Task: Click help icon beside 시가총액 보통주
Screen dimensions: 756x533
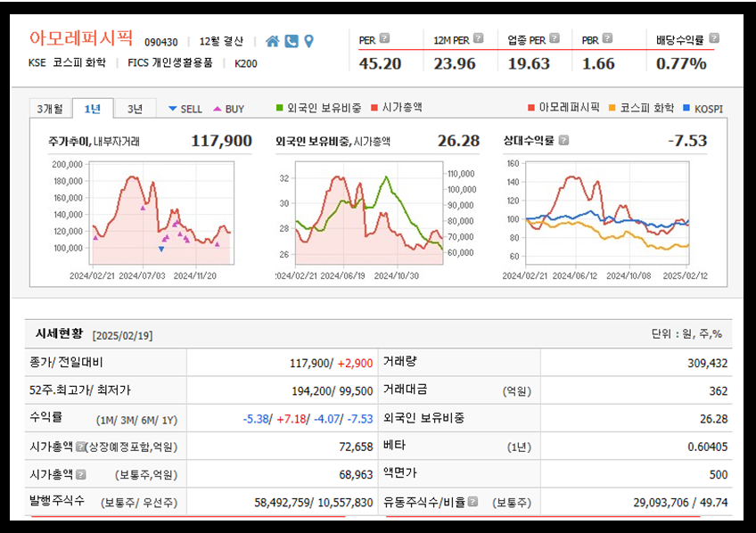Action: point(80,475)
